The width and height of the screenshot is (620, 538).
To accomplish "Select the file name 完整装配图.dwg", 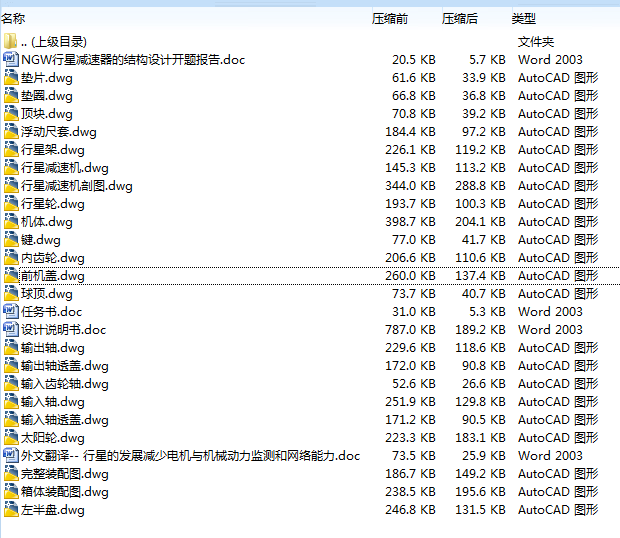I will [x=64, y=474].
